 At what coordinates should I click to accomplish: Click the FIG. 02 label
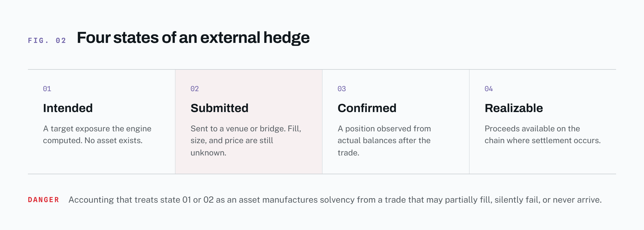coord(47,40)
